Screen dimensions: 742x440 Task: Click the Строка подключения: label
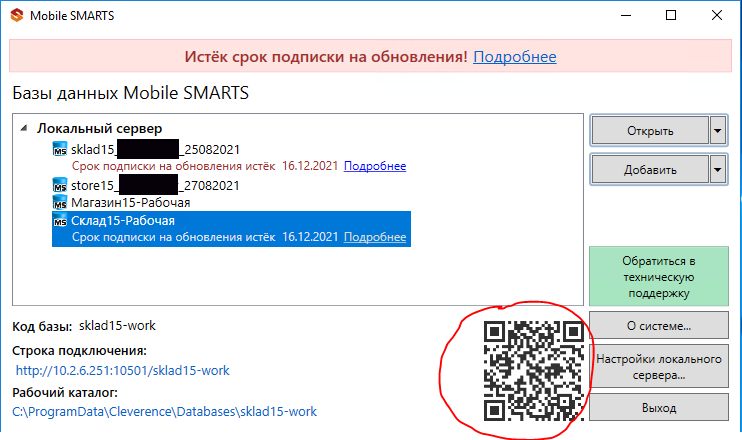click(x=80, y=351)
